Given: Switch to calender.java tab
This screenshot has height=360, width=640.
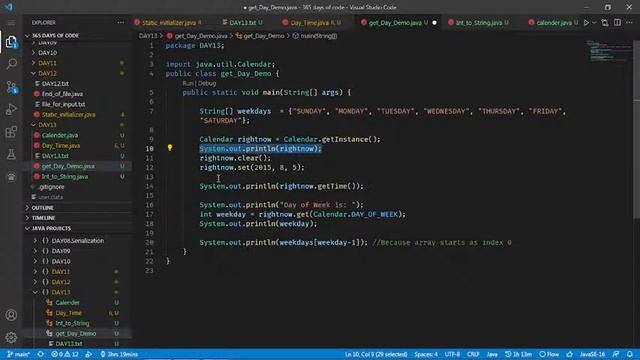Looking at the screenshot, I should pyautogui.click(x=553, y=22).
